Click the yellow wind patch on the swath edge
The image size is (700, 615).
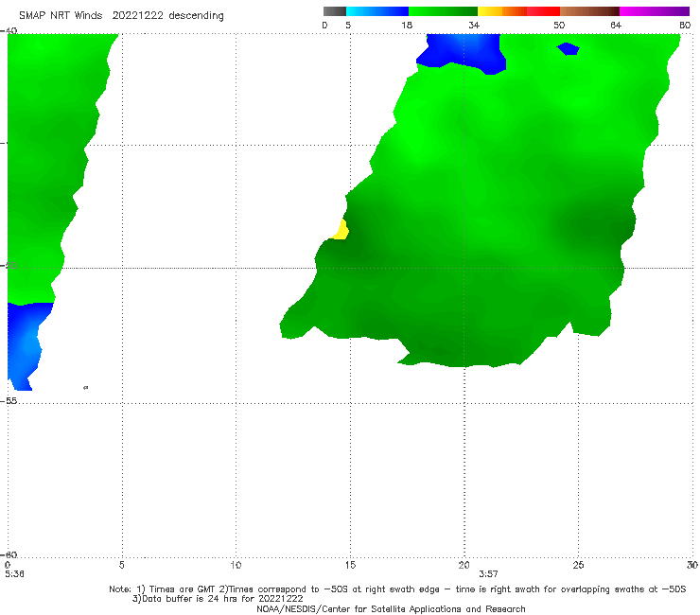pyautogui.click(x=341, y=231)
